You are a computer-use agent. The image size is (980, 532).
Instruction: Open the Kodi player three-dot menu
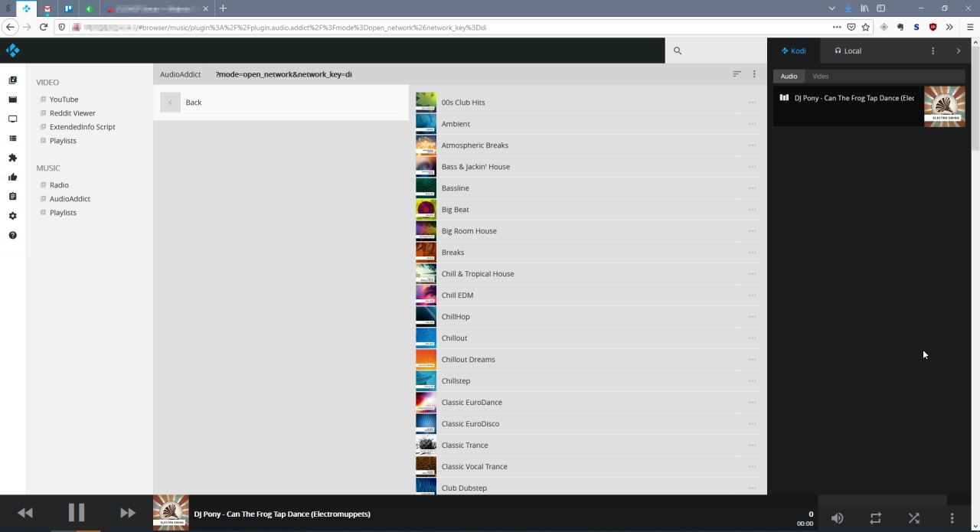click(x=933, y=51)
